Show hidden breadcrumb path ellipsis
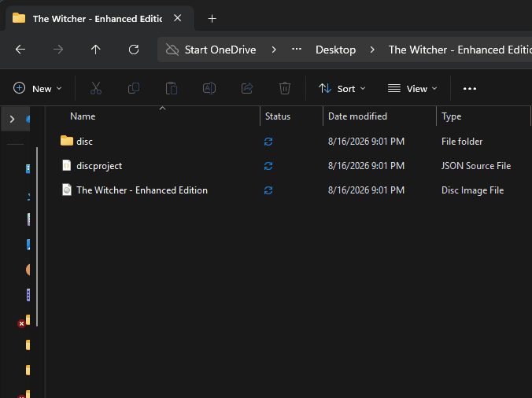This screenshot has height=398, width=532. [297, 50]
